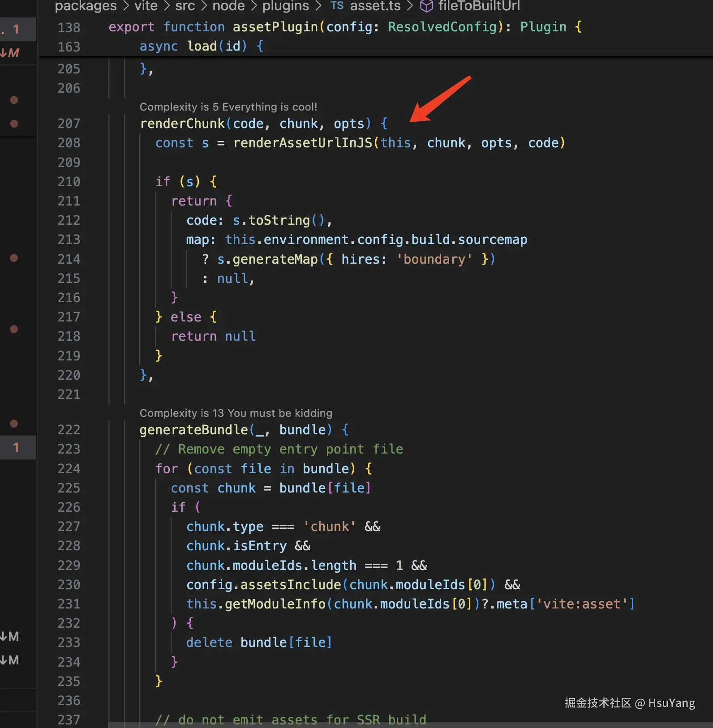Click the 'boundary' string on line 214
This screenshot has height=728, width=713.
(x=434, y=259)
